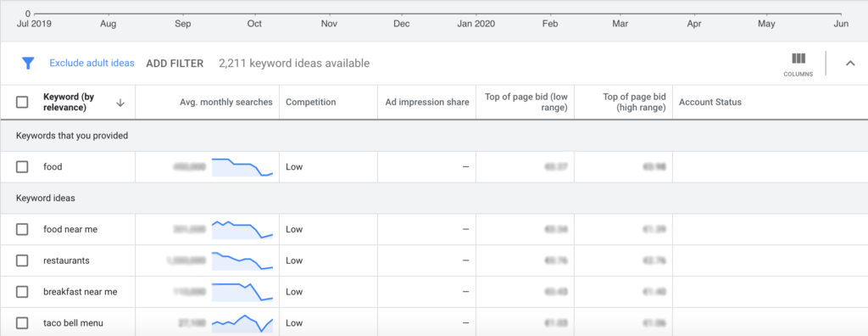Click the food near me trend sparkline
The image size is (868, 336).
click(x=242, y=230)
